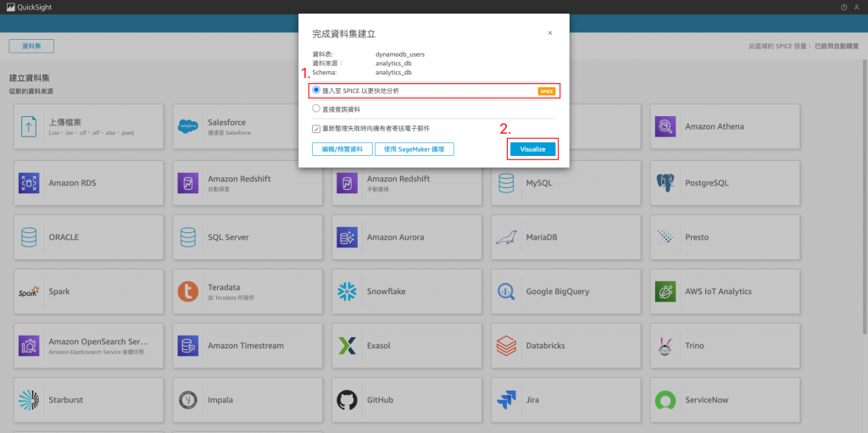Click the 資料集 button

tap(31, 47)
